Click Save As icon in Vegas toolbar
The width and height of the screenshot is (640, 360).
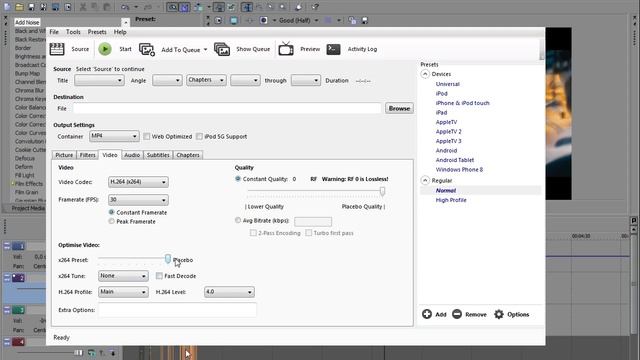[43, 7]
